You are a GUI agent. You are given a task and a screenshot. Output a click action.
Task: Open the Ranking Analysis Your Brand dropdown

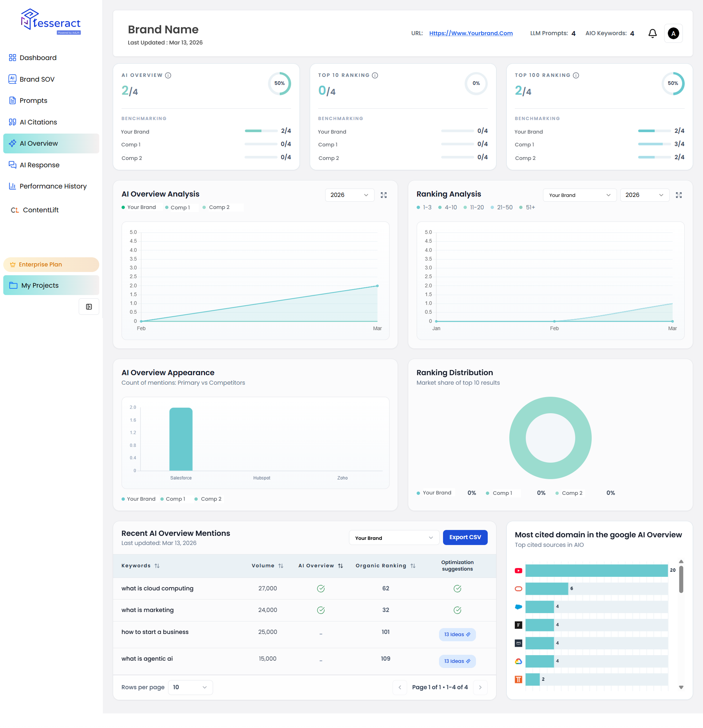click(x=579, y=195)
